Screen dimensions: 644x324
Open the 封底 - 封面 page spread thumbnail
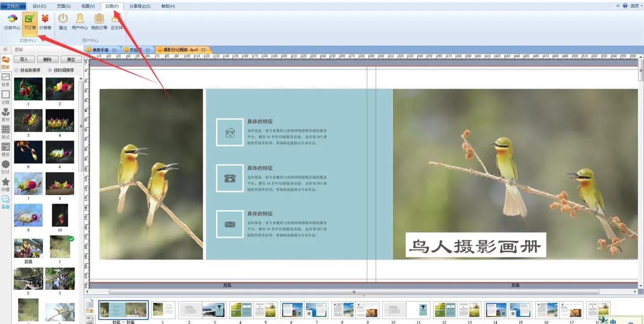pos(123,310)
